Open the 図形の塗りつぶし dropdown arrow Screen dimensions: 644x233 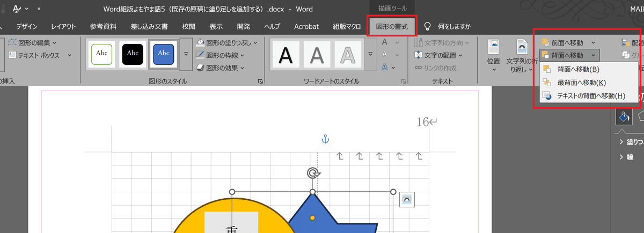coord(255,42)
